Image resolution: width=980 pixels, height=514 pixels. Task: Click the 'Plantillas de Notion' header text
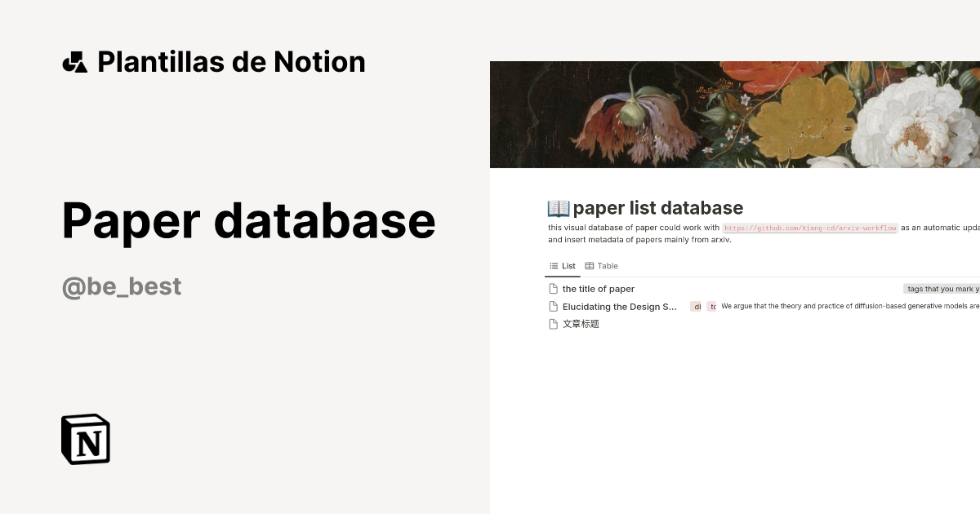pyautogui.click(x=231, y=61)
